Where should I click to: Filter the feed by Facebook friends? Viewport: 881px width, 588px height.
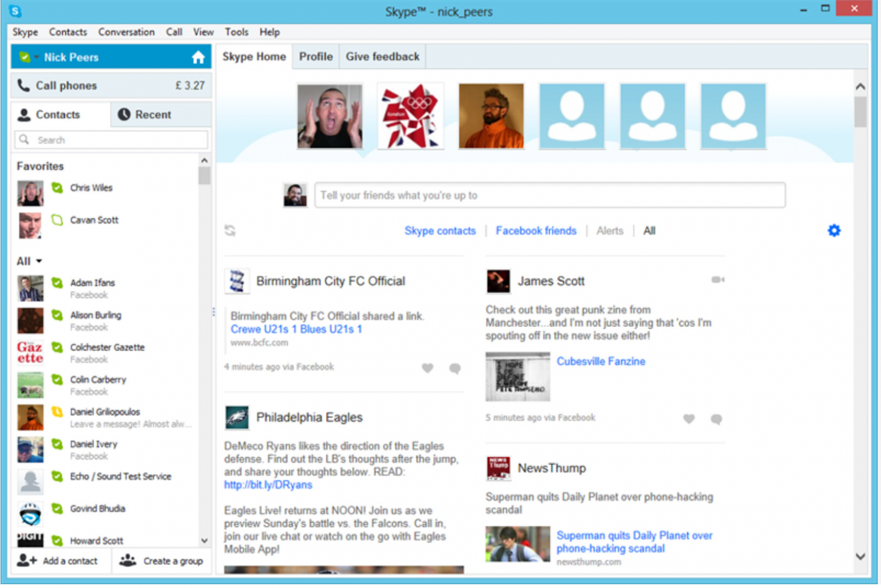click(x=536, y=230)
